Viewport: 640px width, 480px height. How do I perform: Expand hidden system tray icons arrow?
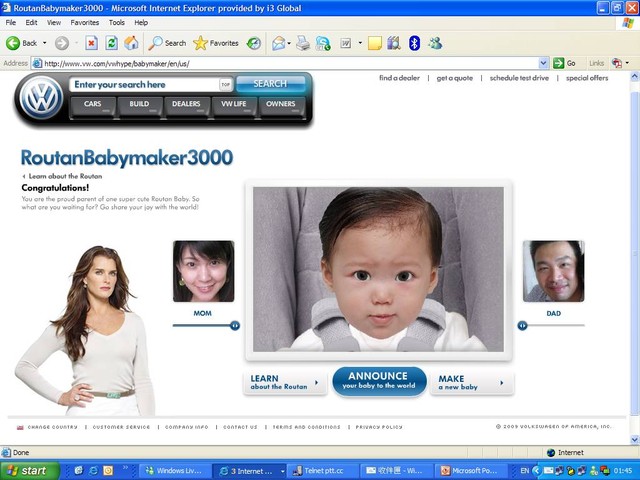[536, 471]
